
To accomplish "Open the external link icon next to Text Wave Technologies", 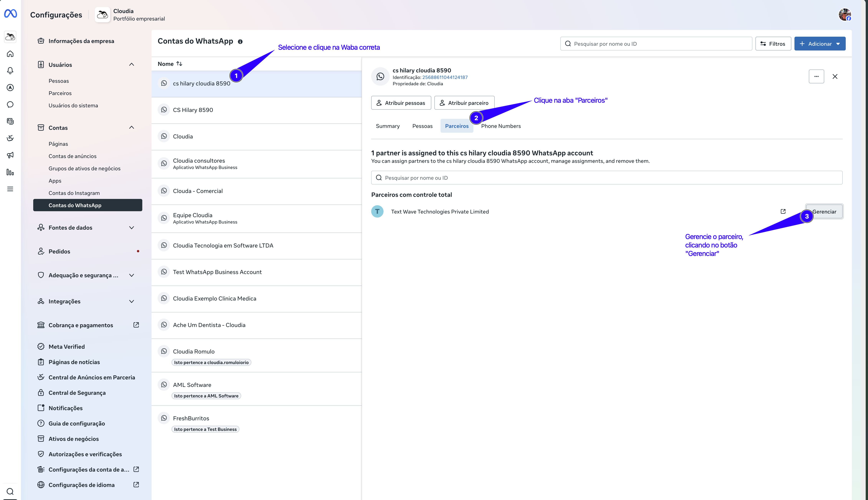I will pos(783,212).
